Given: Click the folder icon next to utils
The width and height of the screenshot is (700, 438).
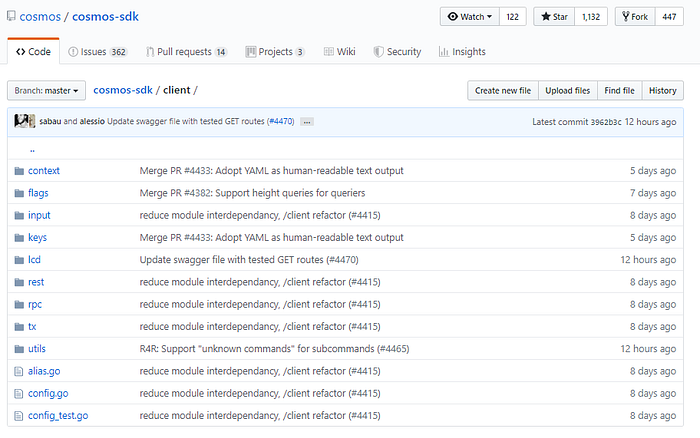Looking at the screenshot, I should pos(19,349).
